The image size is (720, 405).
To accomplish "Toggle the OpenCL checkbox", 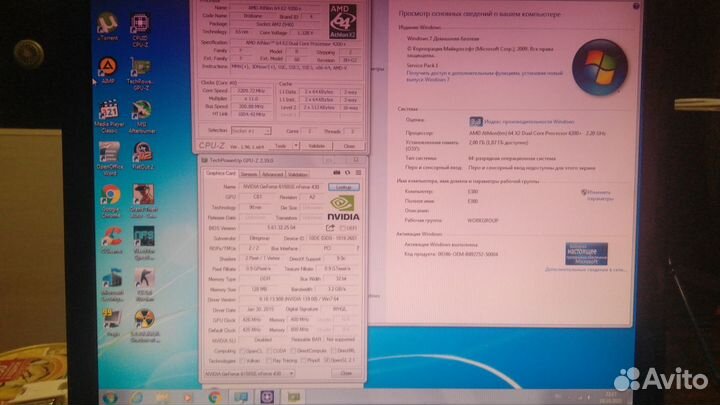I will tap(242, 351).
